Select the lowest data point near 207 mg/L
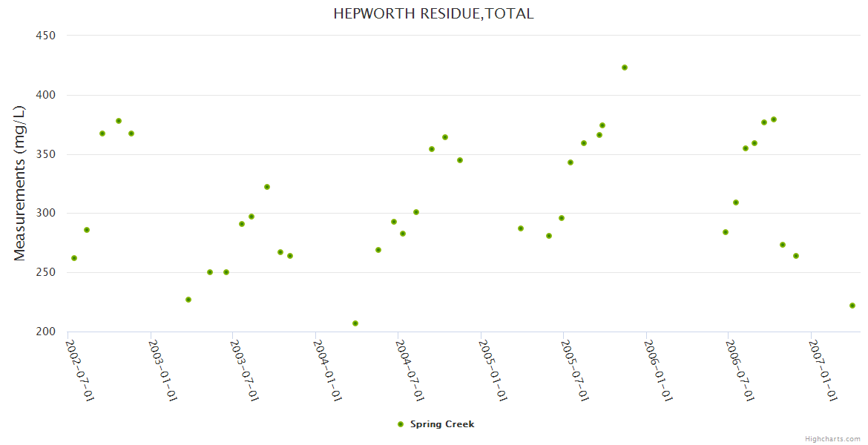 [x=355, y=323]
